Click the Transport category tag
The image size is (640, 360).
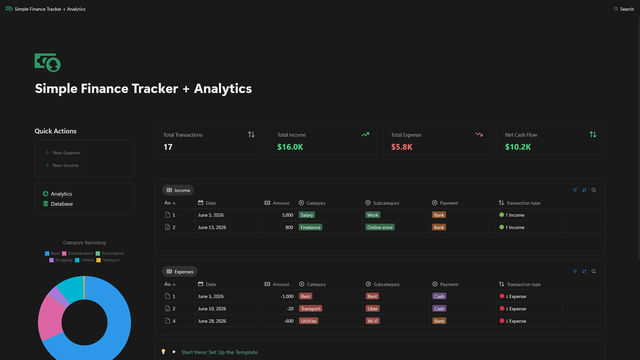[310, 309]
